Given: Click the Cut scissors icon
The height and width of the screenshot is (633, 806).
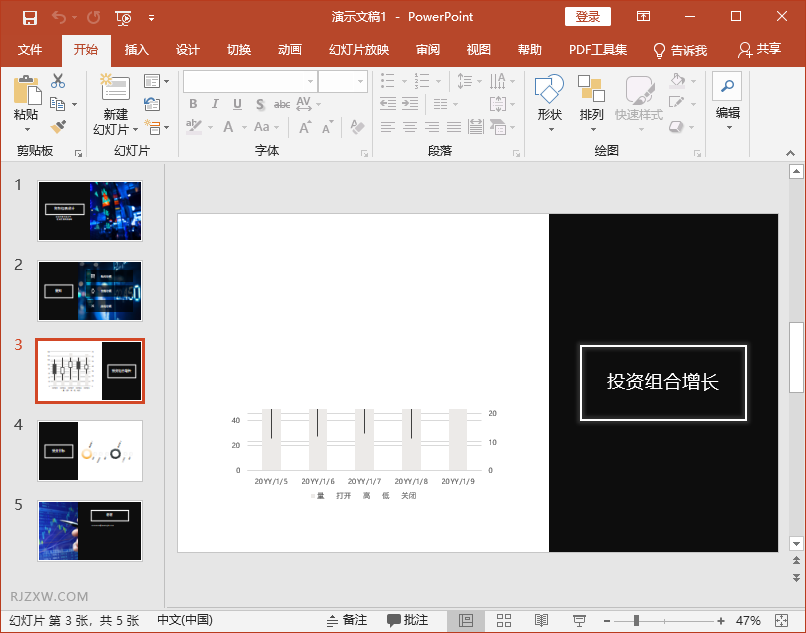Looking at the screenshot, I should tap(58, 81).
